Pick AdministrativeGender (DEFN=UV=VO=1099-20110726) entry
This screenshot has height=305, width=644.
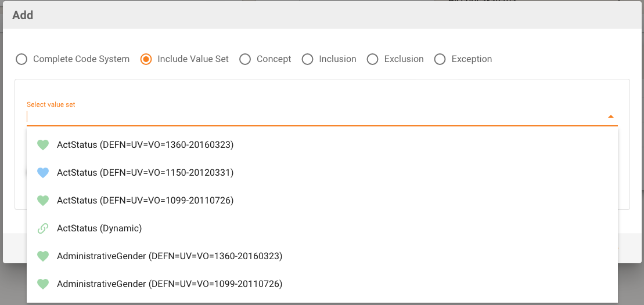click(170, 284)
